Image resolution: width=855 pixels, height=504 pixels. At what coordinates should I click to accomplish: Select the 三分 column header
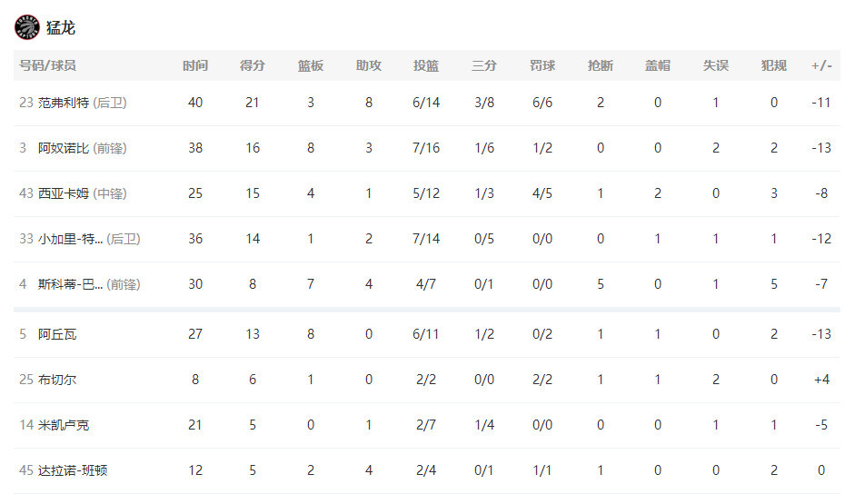(x=484, y=65)
